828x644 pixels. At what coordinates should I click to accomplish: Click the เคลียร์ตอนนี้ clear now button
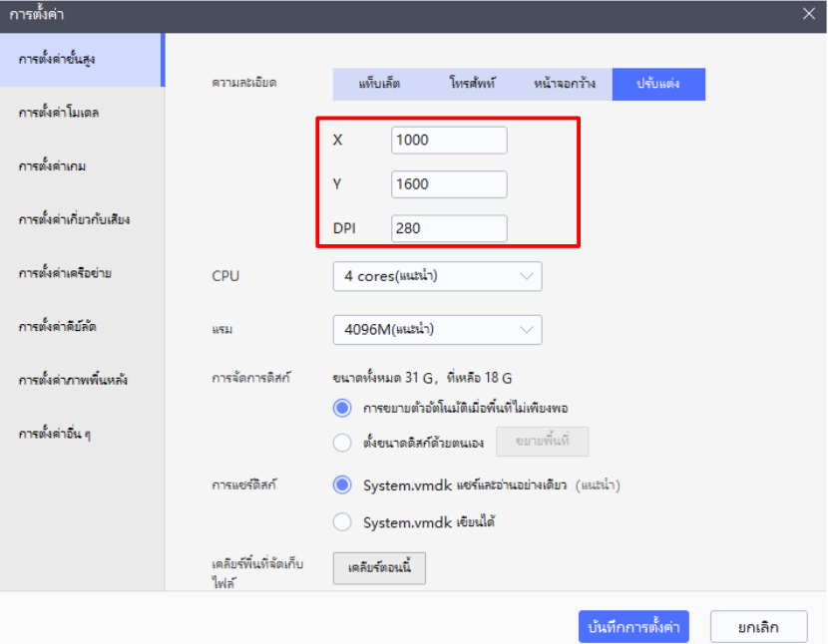(x=379, y=568)
